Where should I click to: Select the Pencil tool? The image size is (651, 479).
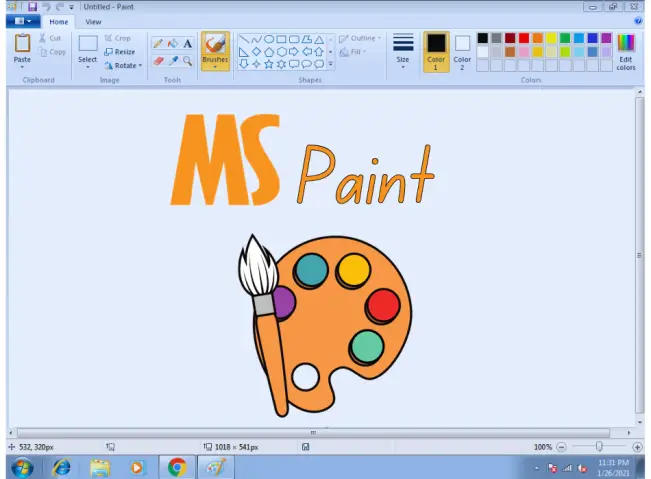coord(158,44)
